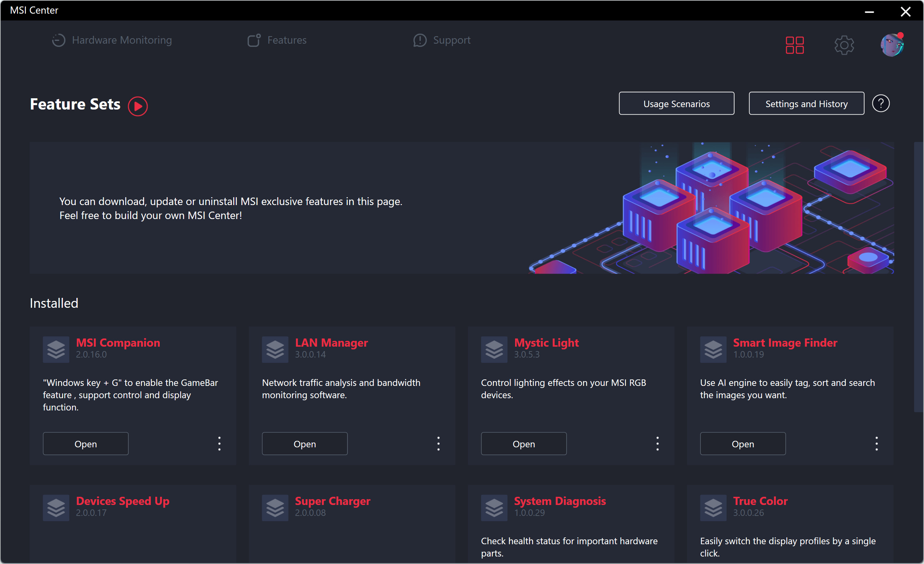Image resolution: width=924 pixels, height=564 pixels.
Task: Open Mystic Light
Action: point(524,444)
